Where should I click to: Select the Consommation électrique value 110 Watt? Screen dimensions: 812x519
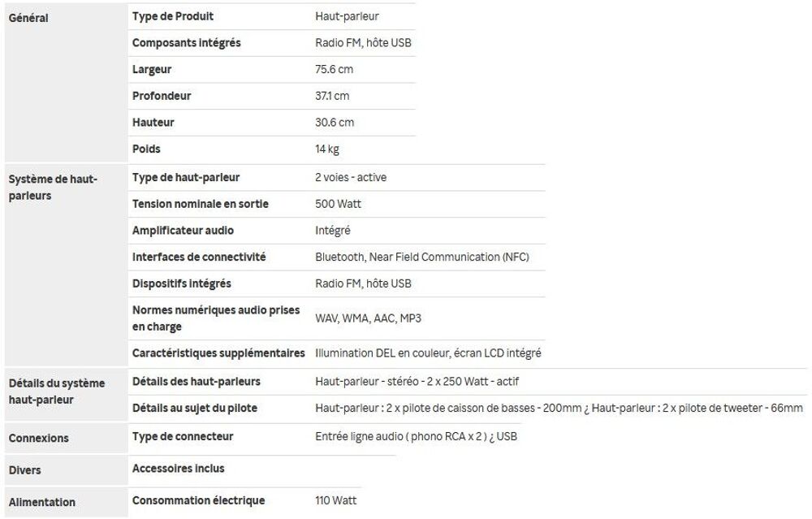(x=335, y=501)
